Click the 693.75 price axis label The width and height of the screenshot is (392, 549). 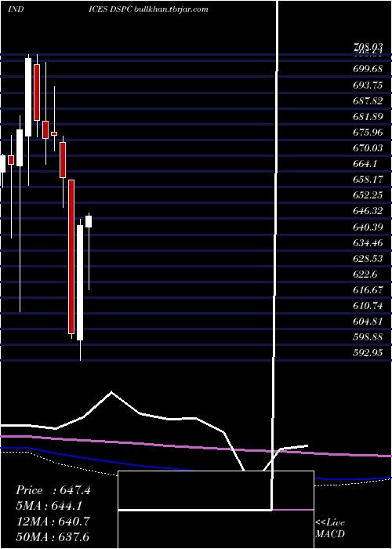click(368, 85)
